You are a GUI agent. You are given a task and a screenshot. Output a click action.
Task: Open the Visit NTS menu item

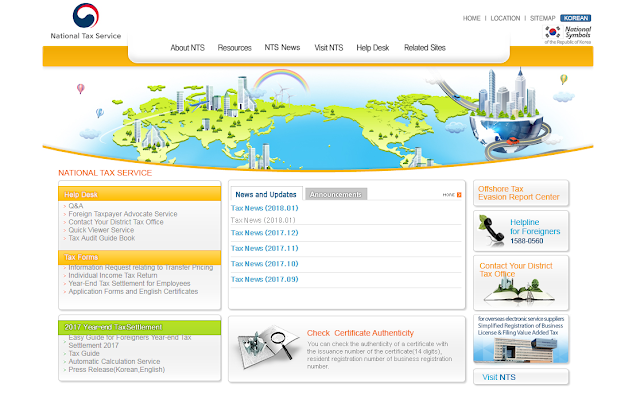[x=329, y=48]
